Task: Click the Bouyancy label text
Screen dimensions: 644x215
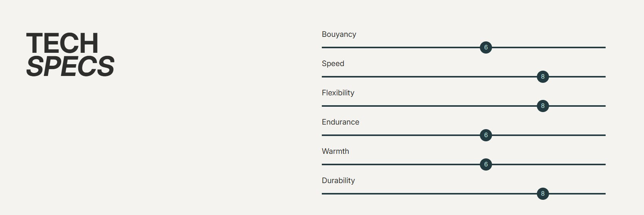Action: pyautogui.click(x=339, y=34)
